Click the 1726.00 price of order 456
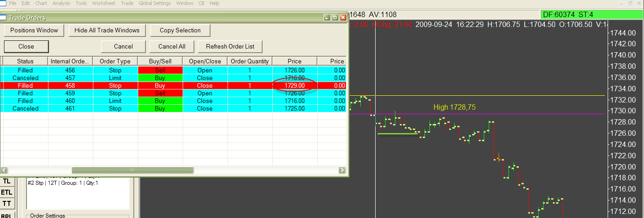This screenshot has height=218, width=644. tap(294, 70)
